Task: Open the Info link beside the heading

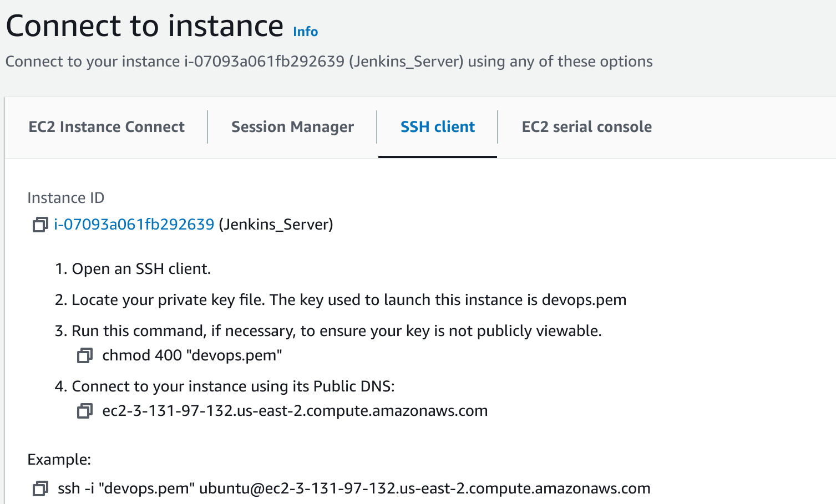Action: click(x=306, y=32)
